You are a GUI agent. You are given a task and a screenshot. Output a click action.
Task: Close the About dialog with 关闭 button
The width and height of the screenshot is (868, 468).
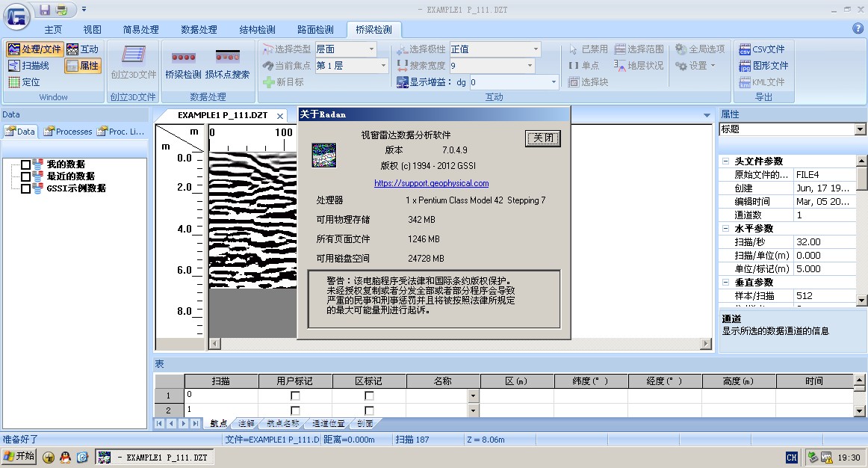point(542,138)
